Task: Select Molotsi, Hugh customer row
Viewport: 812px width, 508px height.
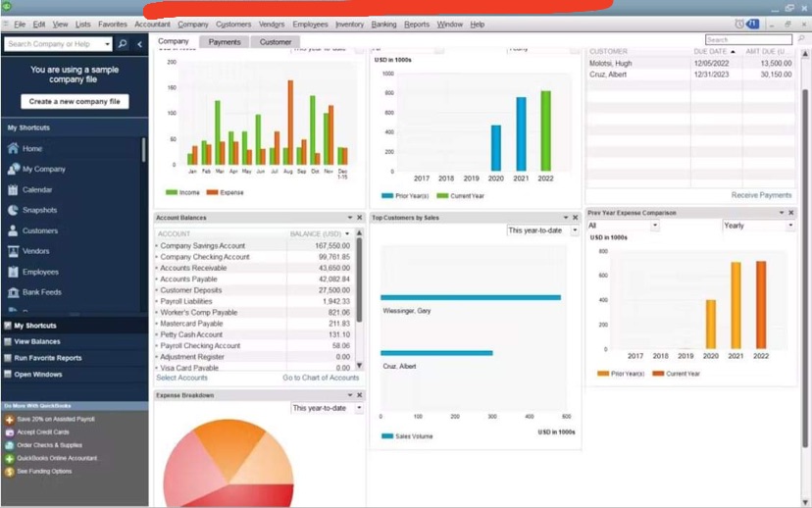Action: pyautogui.click(x=690, y=63)
